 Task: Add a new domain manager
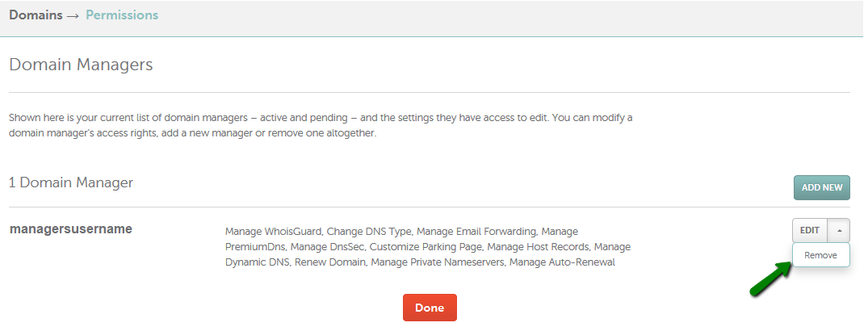(x=822, y=187)
